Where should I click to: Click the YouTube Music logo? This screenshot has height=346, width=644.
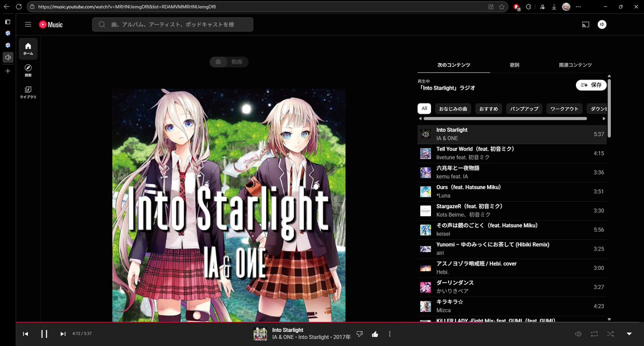point(51,24)
